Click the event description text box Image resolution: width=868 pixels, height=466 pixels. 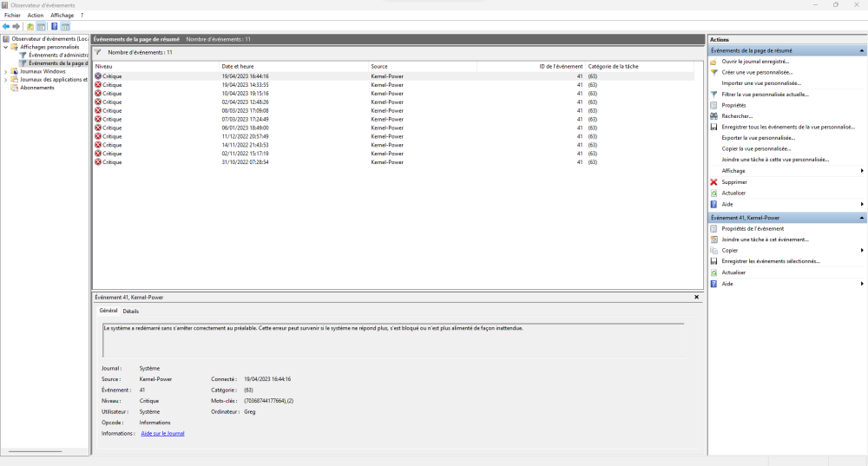click(393, 340)
